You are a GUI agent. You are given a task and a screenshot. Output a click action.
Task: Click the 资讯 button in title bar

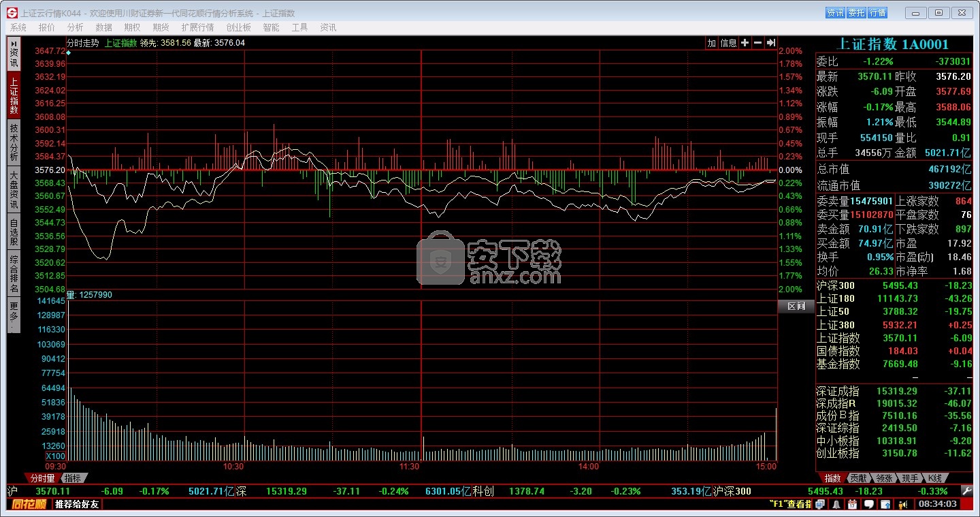pos(835,12)
